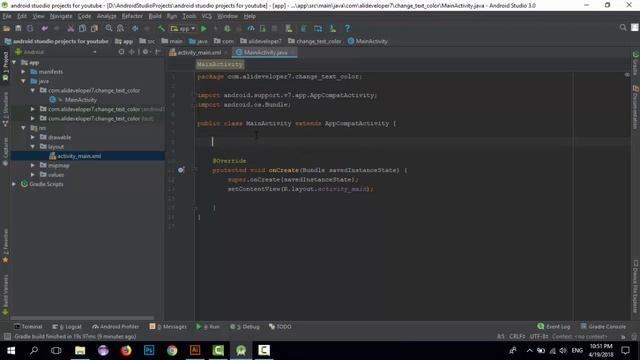
Task: Open Search Everywhere magnifier at top right
Action: [x=623, y=28]
